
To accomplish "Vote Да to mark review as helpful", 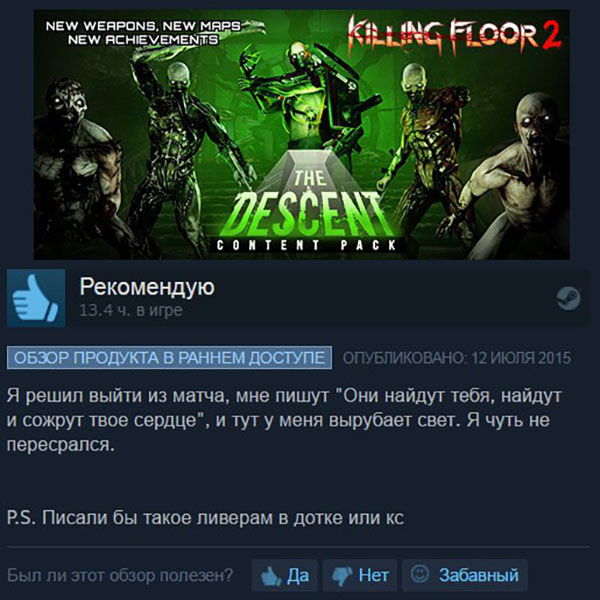I will (x=285, y=576).
